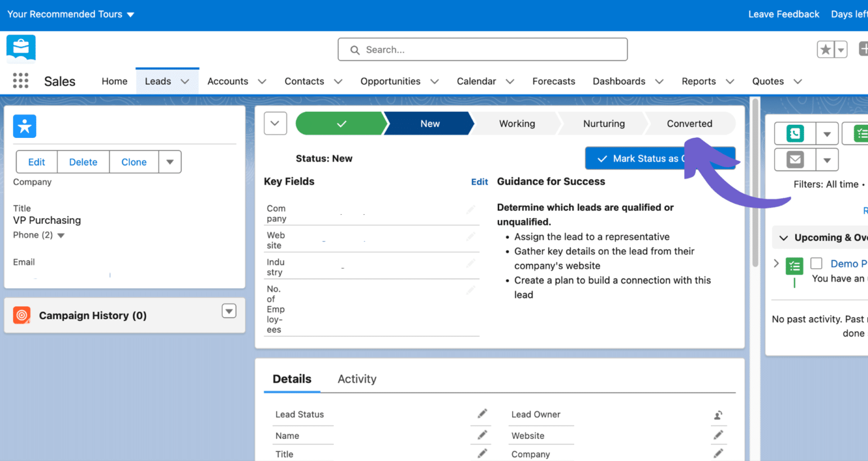Click the Campaign History target icon
This screenshot has width=868, height=461.
[21, 315]
